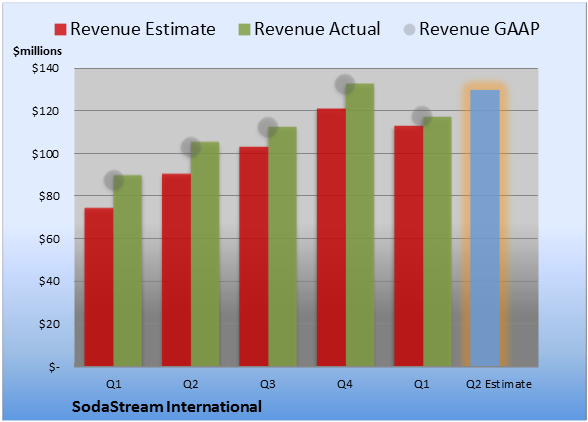The image size is (588, 422).
Task: Select the green Q4 actual revenue bar
Action: (360, 225)
